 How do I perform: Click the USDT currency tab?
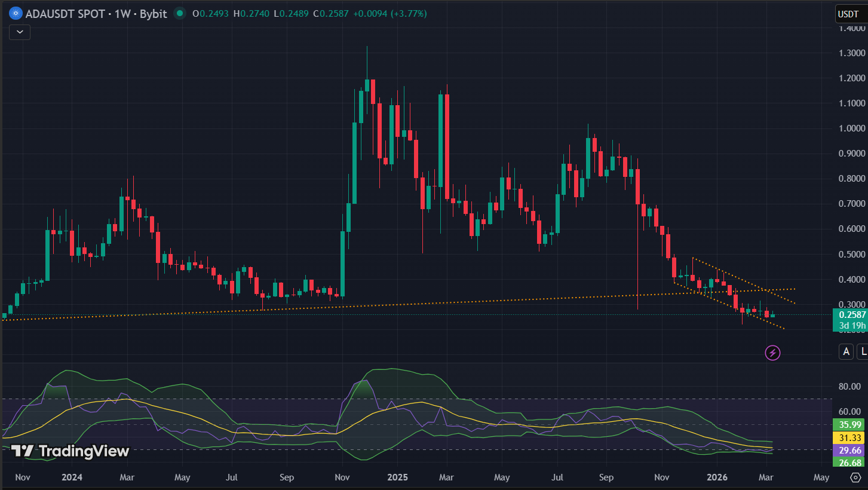(x=849, y=13)
